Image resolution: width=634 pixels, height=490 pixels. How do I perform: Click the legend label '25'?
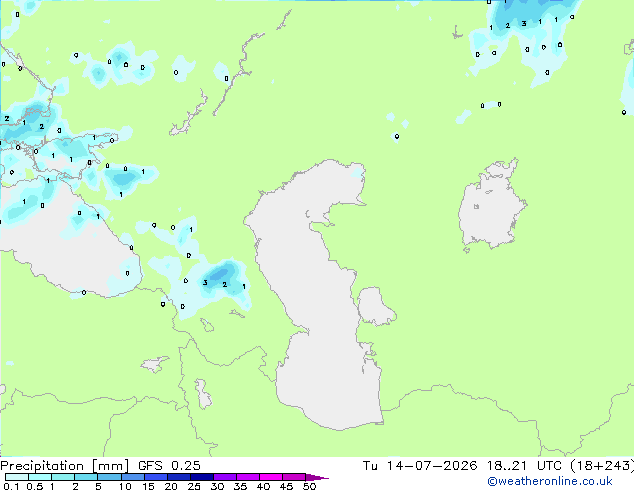coord(194,486)
